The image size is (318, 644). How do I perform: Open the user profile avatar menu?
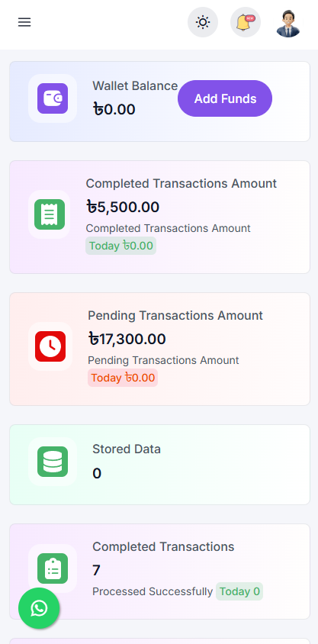click(288, 23)
